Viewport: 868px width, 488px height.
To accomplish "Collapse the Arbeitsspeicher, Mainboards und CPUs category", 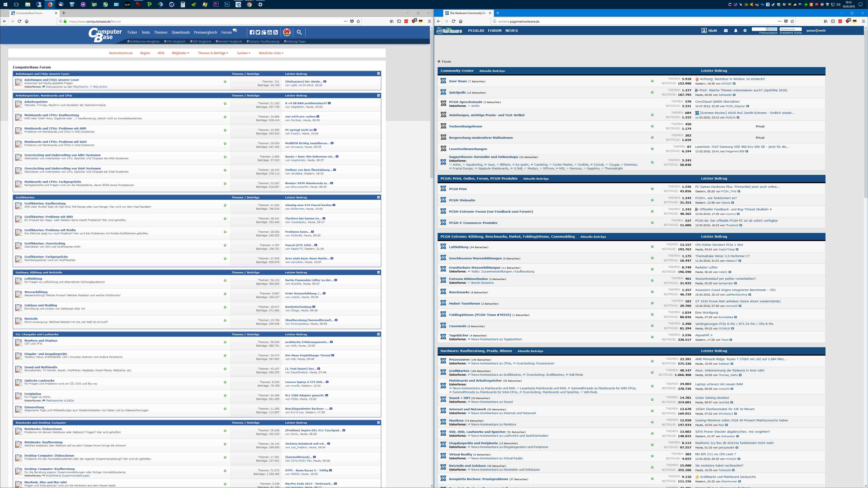I will click(x=378, y=95).
